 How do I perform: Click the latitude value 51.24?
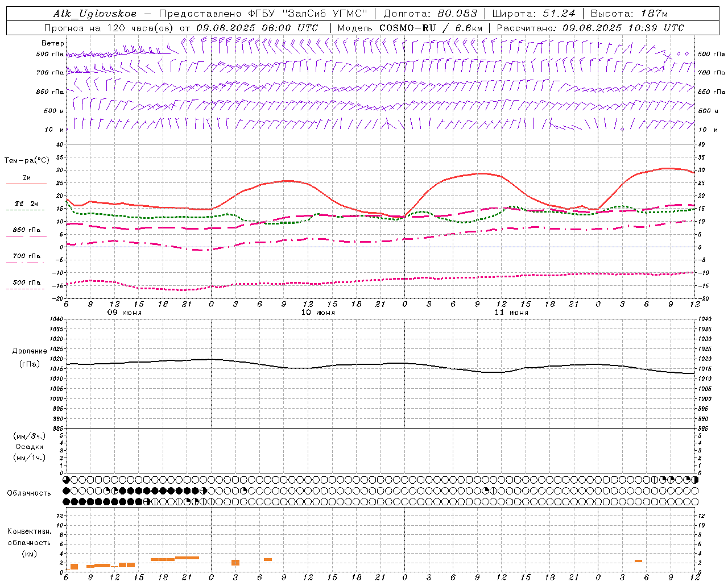pyautogui.click(x=559, y=14)
